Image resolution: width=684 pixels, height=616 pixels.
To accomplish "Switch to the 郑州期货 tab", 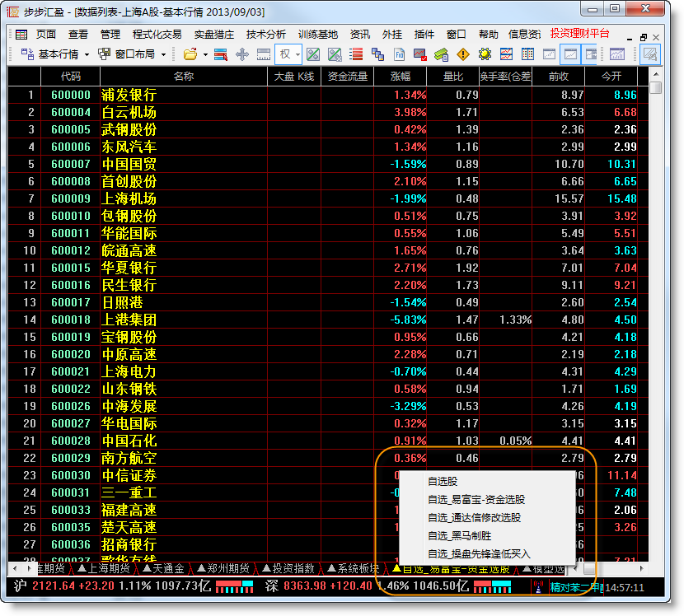I will 223,568.
